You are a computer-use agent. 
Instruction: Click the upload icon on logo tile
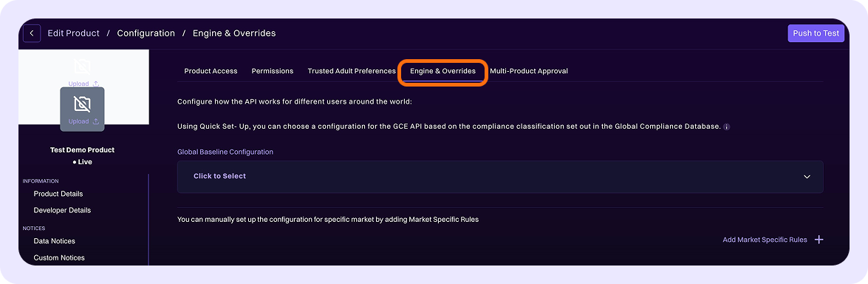96,121
